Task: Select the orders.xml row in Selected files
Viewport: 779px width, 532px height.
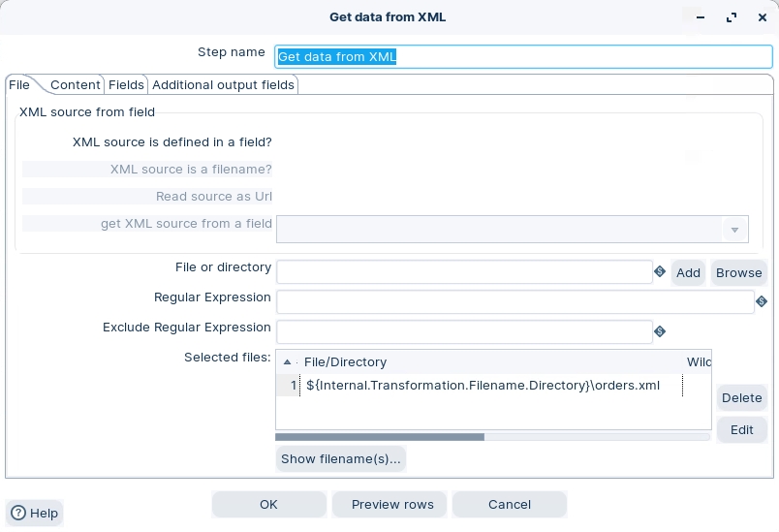Action: pyautogui.click(x=483, y=386)
